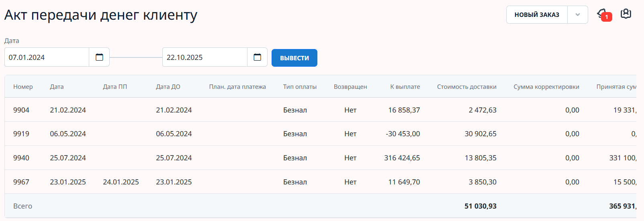The image size is (644, 221).
Task: Sort by the Дата ДО column header
Action: point(168,87)
